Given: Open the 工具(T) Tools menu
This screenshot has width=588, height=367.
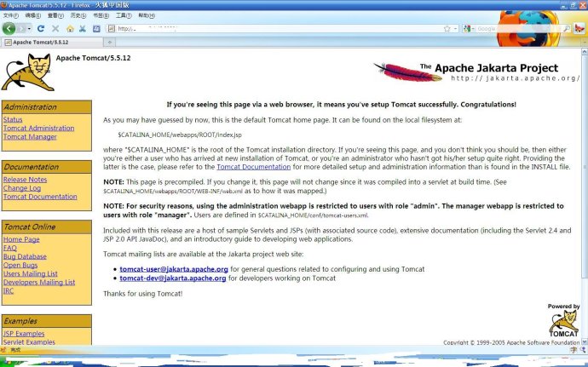Looking at the screenshot, I should click(x=124, y=15).
